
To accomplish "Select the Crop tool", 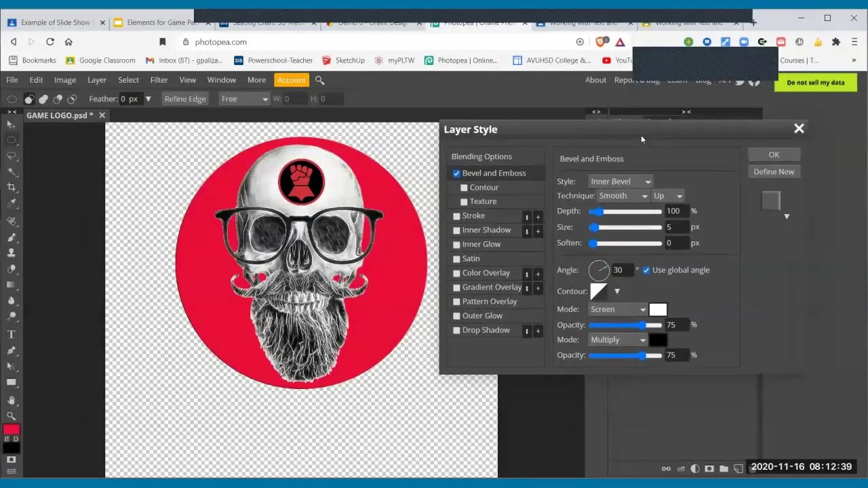I will (x=11, y=187).
